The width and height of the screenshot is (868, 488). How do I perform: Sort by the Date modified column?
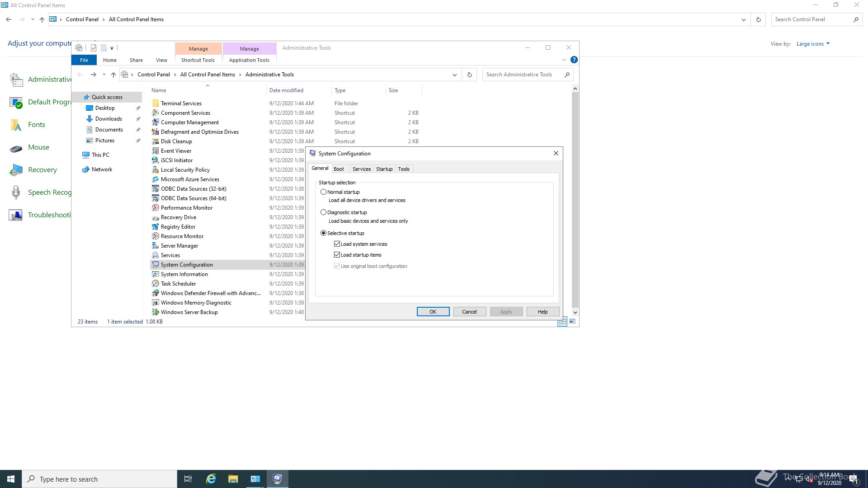click(x=286, y=90)
